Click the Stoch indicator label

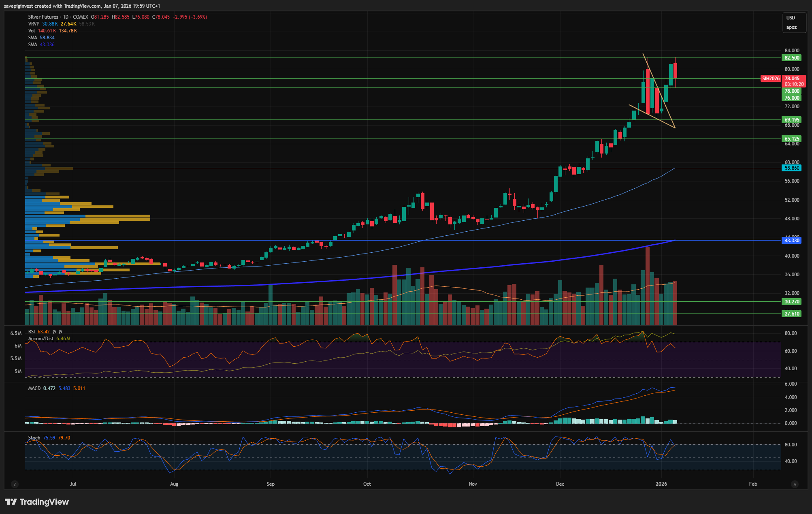point(34,438)
